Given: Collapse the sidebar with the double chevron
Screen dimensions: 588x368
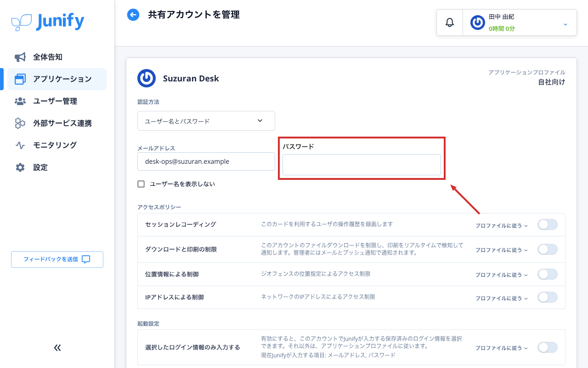Looking at the screenshot, I should (57, 348).
